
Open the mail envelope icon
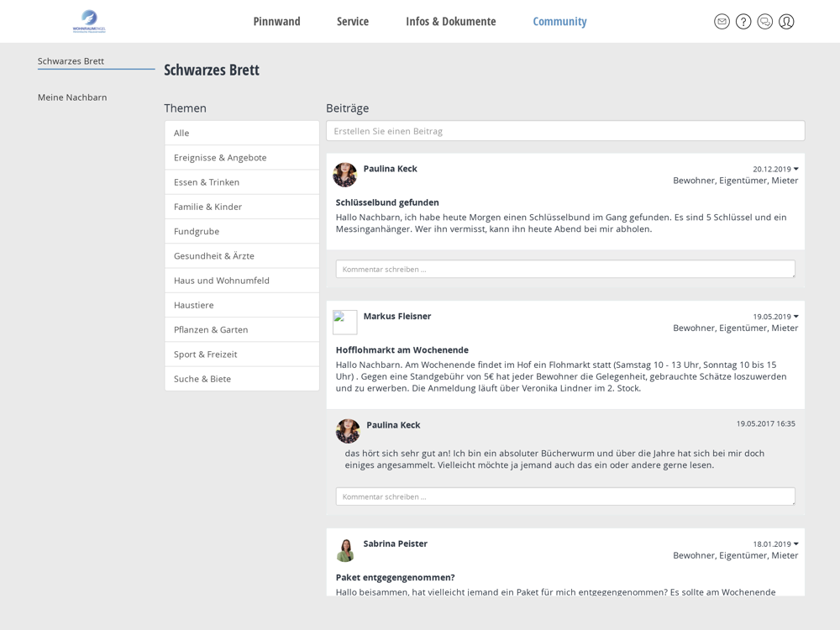(x=722, y=22)
